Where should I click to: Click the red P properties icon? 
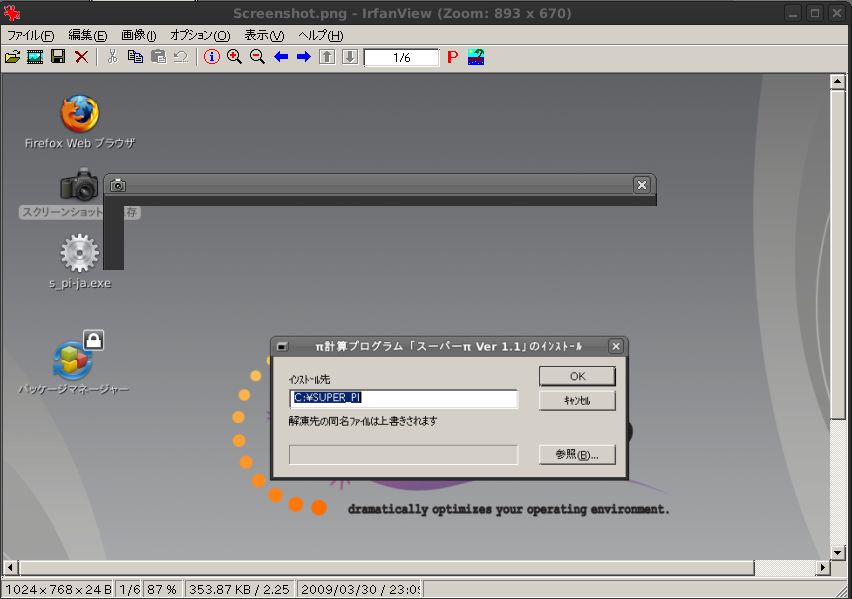pos(452,57)
